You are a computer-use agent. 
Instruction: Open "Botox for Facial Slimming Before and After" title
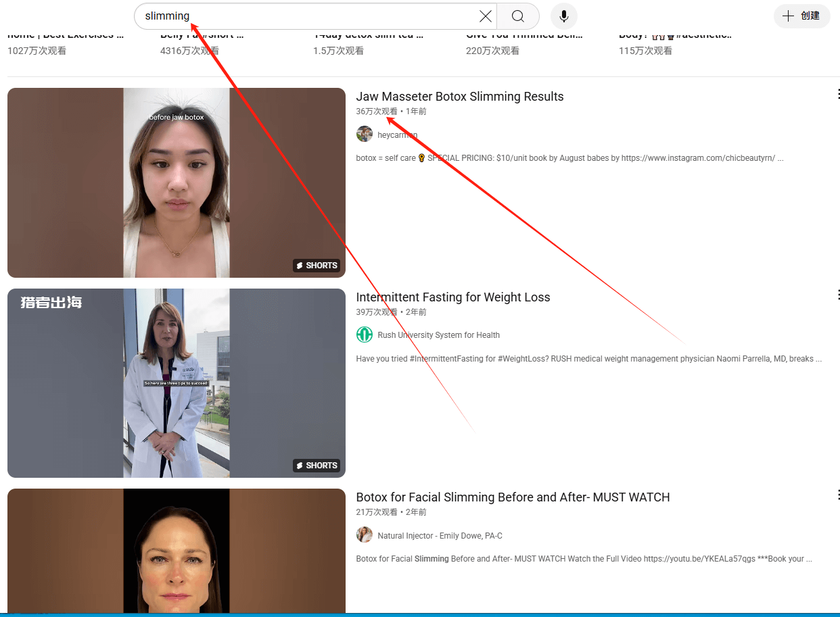point(513,497)
